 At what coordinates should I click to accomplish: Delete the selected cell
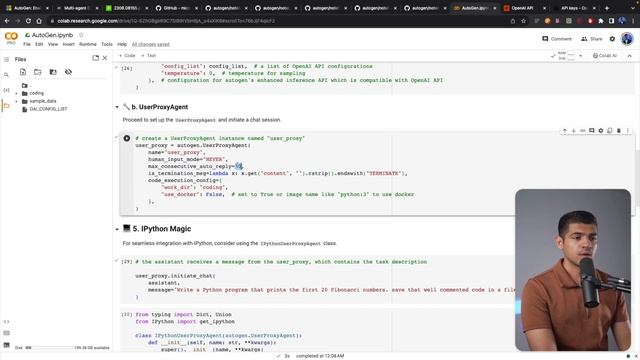(619, 131)
